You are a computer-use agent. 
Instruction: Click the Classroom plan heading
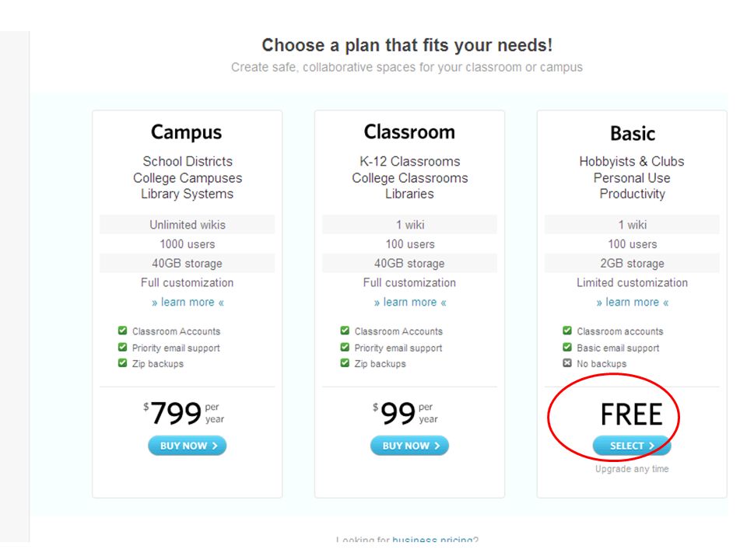(x=409, y=132)
